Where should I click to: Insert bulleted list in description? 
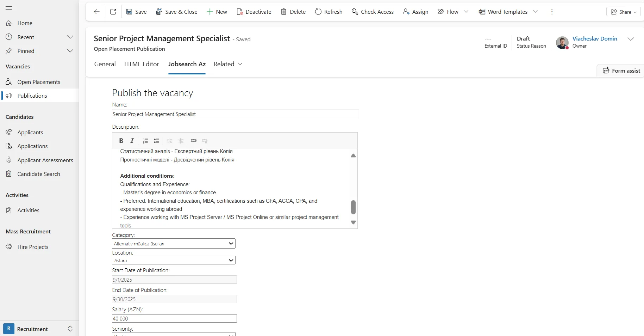[x=157, y=141]
